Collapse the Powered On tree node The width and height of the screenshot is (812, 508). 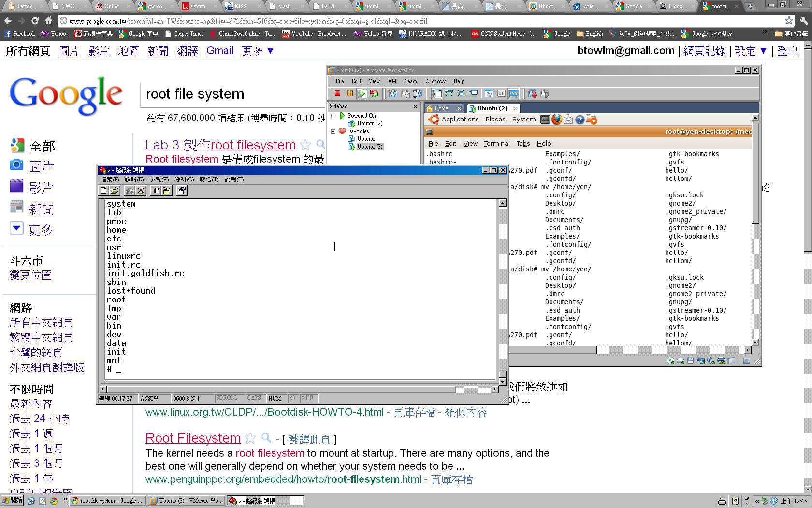click(x=333, y=116)
